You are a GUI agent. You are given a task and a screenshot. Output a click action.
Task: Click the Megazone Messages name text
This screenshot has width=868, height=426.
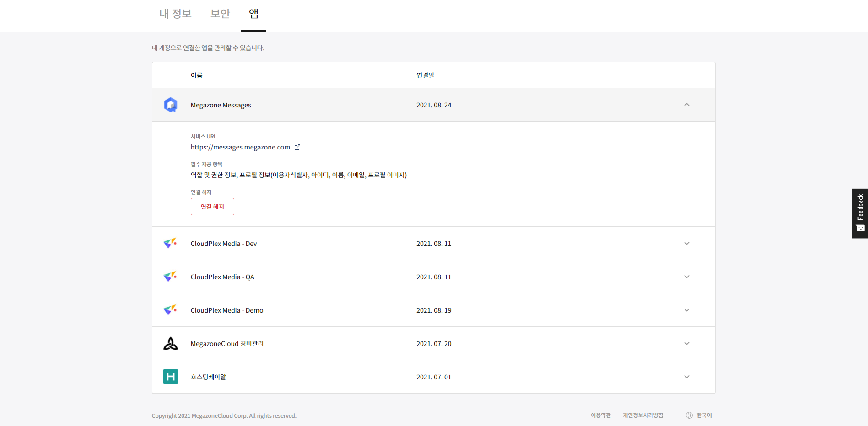(221, 105)
